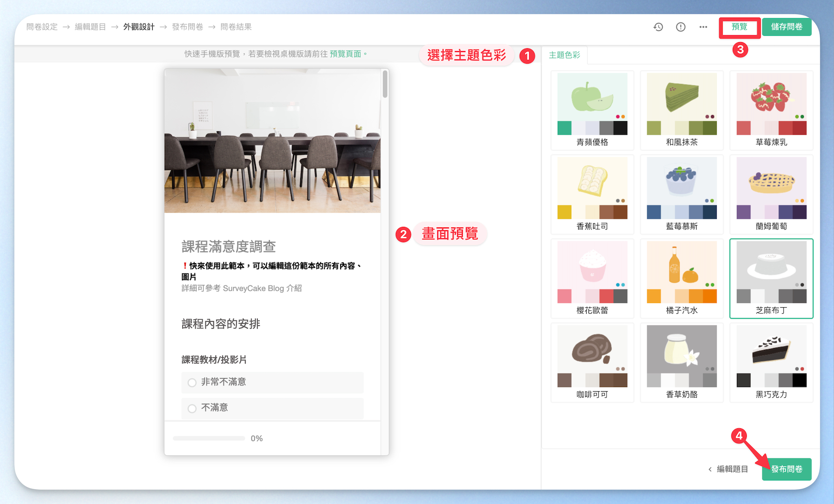Click the 預覽 preview button
The image size is (834, 504).
(739, 27)
